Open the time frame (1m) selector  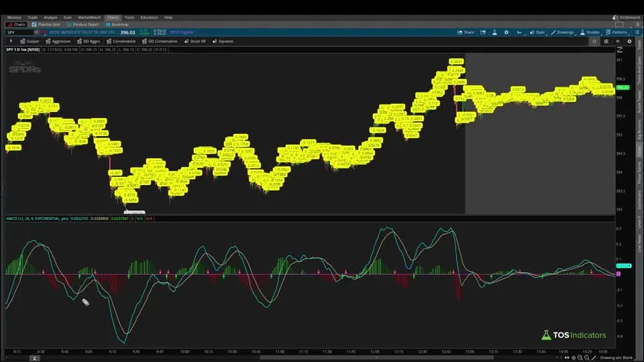pos(519,32)
